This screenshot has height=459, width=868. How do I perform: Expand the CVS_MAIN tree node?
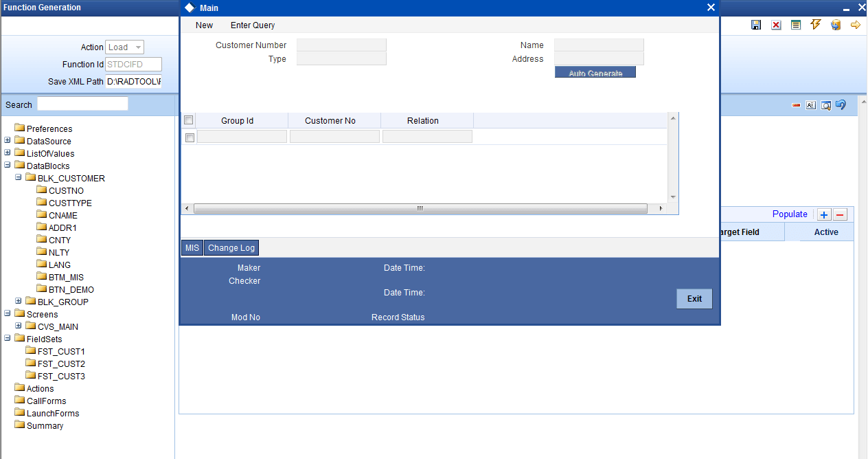(x=19, y=326)
